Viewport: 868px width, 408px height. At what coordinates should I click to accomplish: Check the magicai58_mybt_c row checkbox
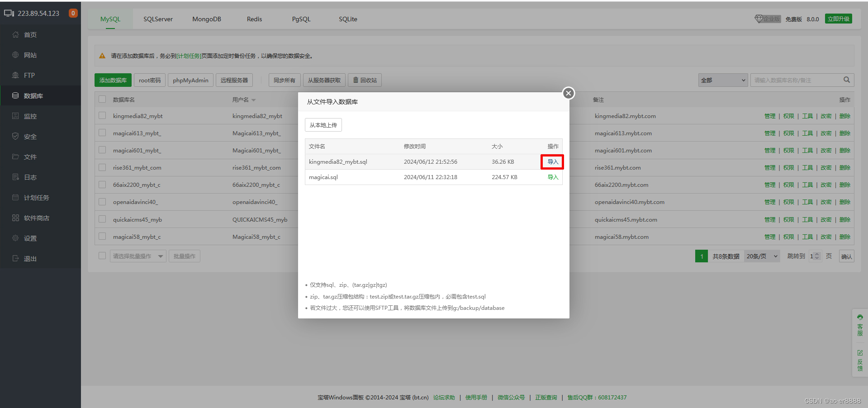(x=102, y=236)
